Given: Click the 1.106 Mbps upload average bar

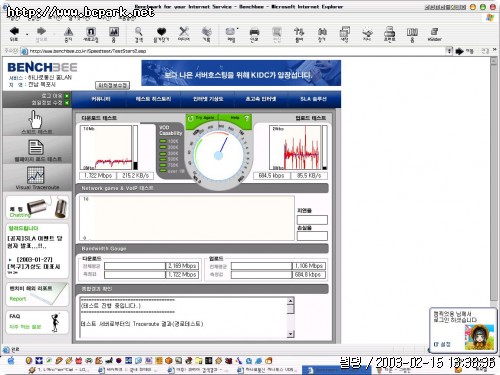Looking at the screenshot, I should (x=278, y=266).
